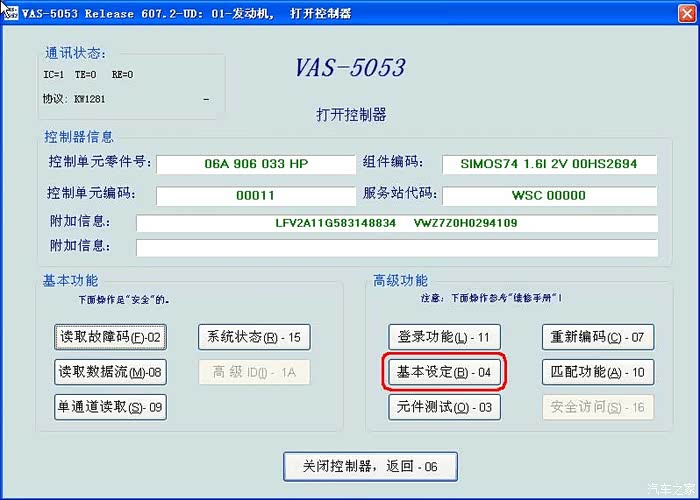
Task: Click the RE=0 status text
Action: [x=122, y=75]
